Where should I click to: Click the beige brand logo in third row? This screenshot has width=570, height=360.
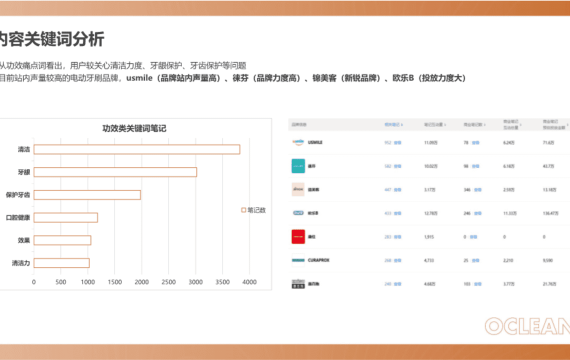tap(298, 189)
